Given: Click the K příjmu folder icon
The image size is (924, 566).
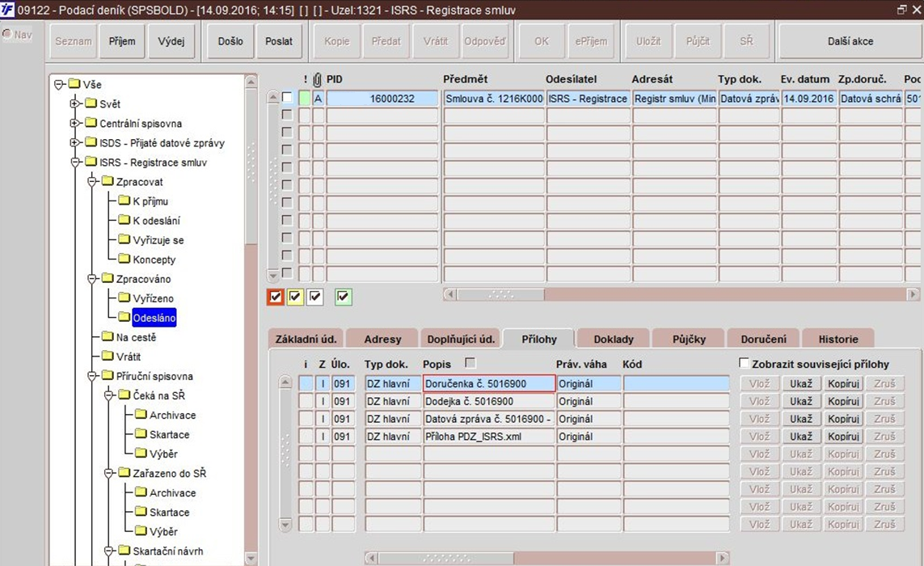Looking at the screenshot, I should pyautogui.click(x=124, y=201).
